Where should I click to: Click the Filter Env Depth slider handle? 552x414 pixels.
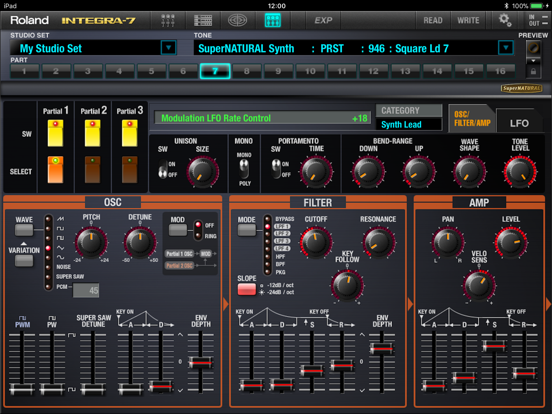(x=382, y=349)
